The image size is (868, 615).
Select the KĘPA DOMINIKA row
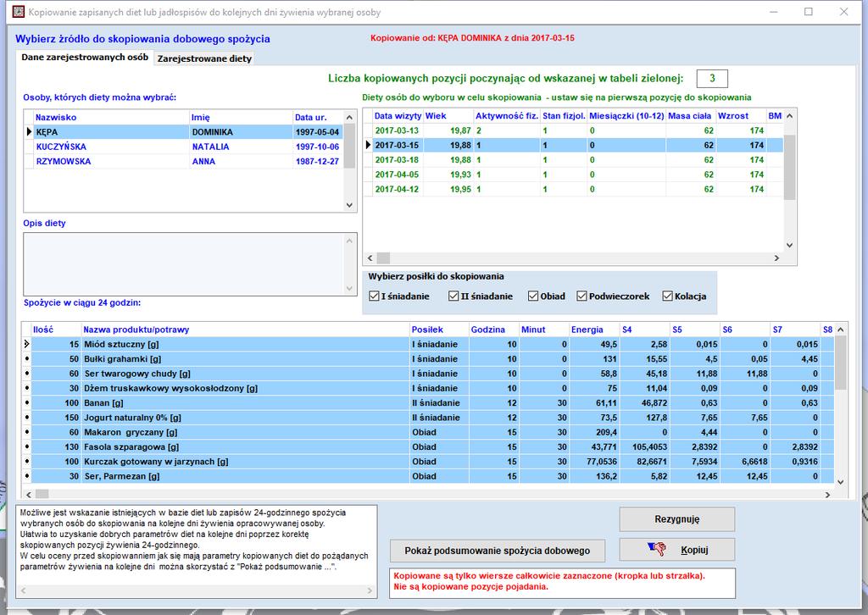click(x=184, y=132)
